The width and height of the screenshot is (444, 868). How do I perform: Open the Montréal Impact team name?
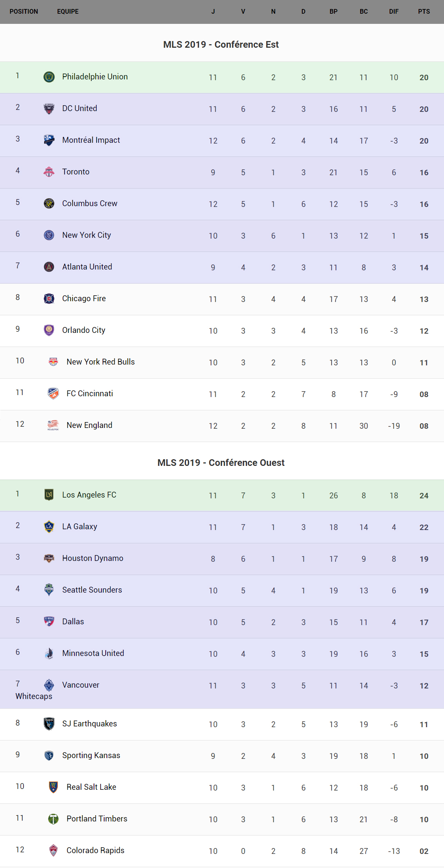pos(91,140)
